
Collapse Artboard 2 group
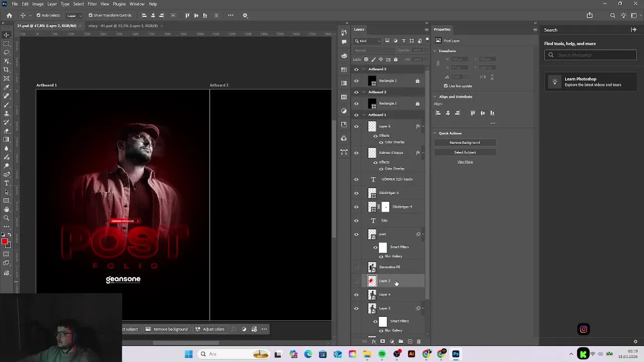tap(364, 92)
